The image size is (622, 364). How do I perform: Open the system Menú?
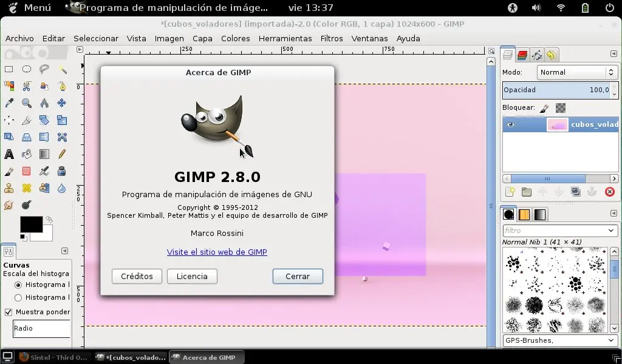29,7
